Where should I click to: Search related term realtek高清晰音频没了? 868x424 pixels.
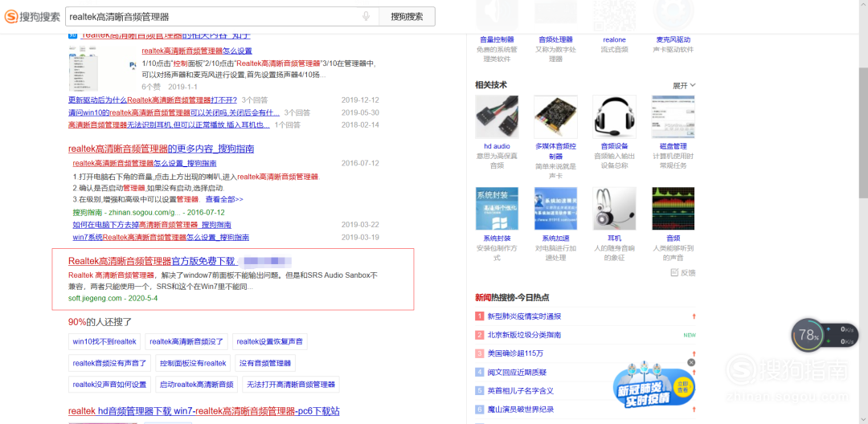pos(186,341)
